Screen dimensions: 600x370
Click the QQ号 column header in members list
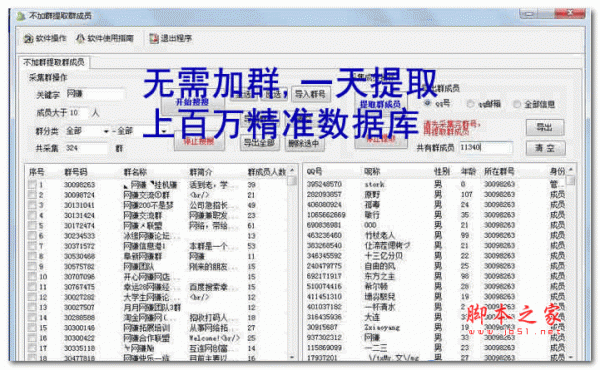[315, 171]
